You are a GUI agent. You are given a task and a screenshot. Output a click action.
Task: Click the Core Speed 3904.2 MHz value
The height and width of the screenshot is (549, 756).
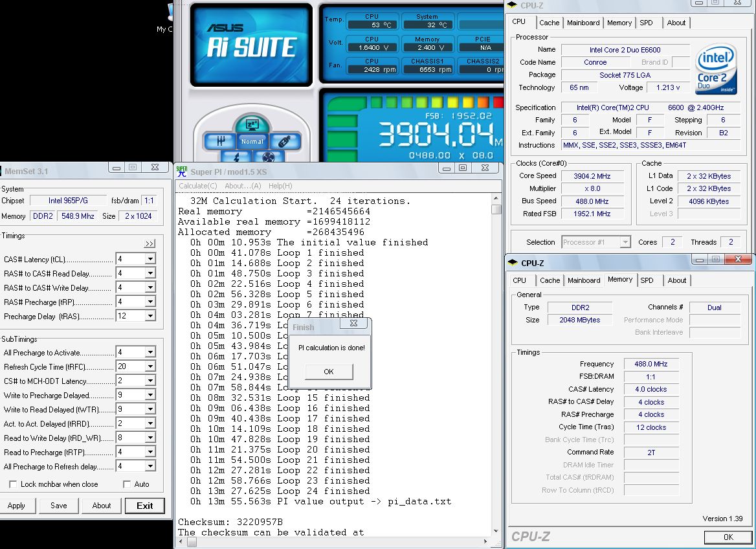pos(592,176)
